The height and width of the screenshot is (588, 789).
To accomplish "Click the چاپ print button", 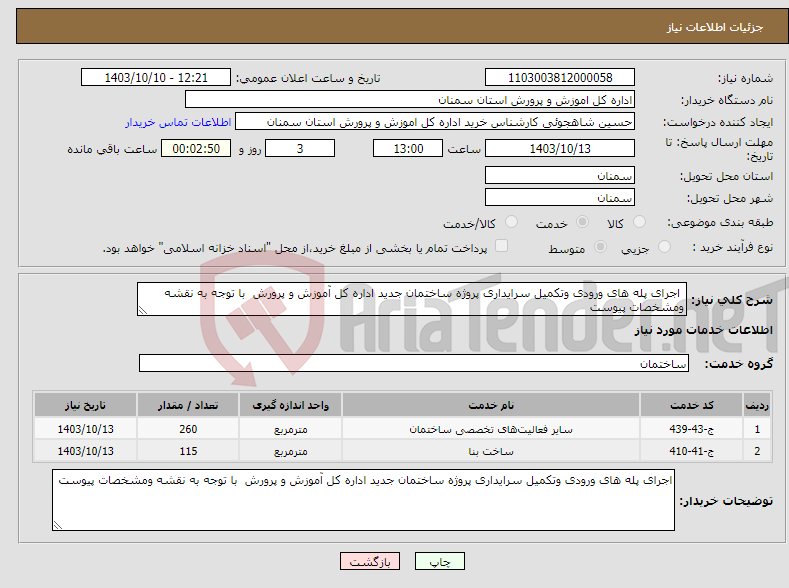I will pyautogui.click(x=439, y=561).
